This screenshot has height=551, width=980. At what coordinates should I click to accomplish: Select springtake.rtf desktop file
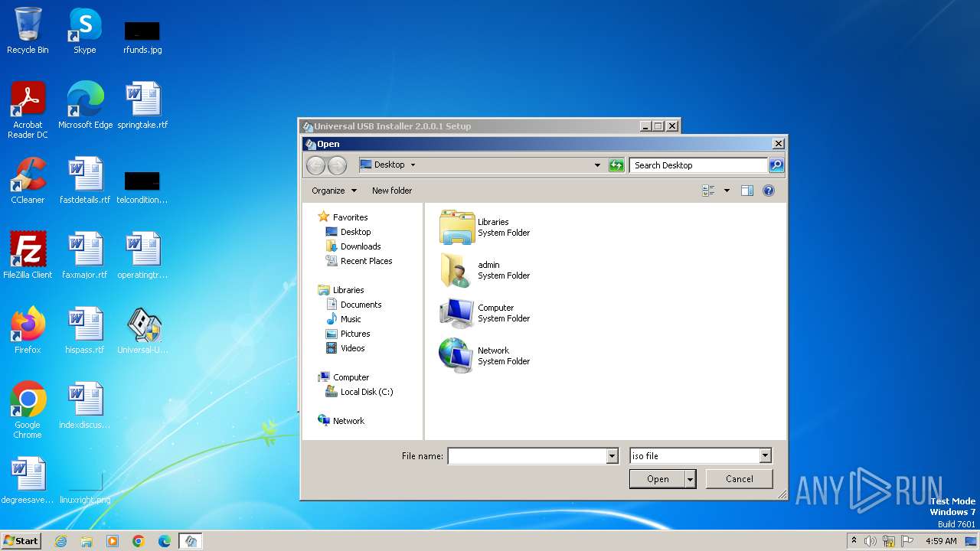pos(142,106)
